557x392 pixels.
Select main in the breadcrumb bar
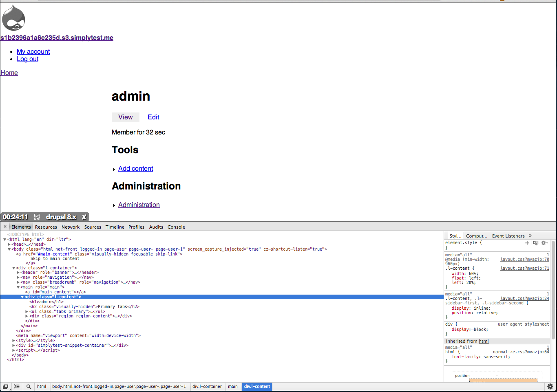click(x=233, y=386)
